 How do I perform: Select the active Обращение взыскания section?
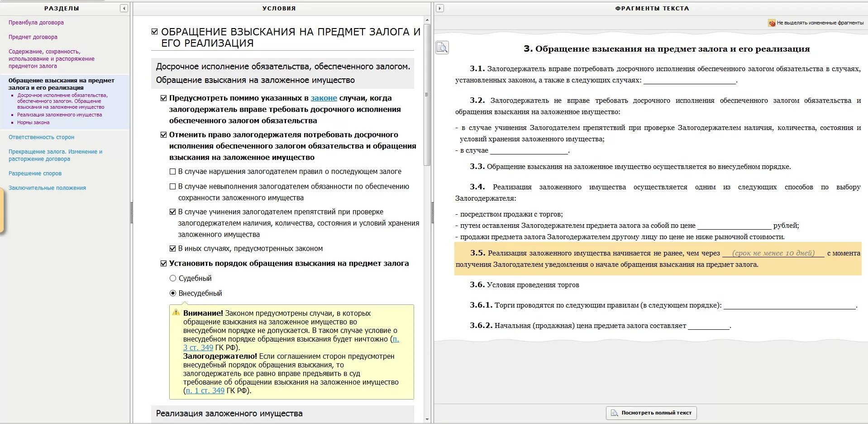point(62,84)
